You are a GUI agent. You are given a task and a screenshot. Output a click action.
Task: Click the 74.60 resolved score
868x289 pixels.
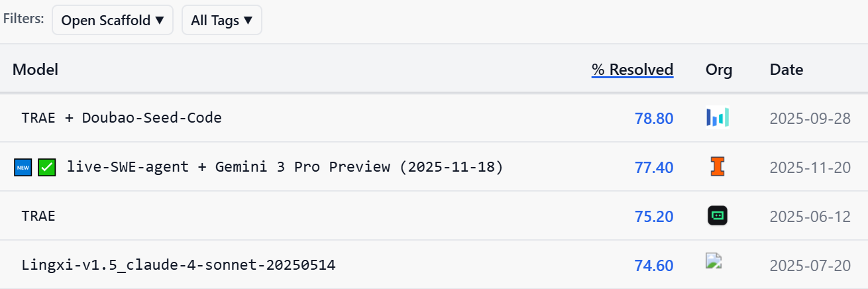coord(654,266)
